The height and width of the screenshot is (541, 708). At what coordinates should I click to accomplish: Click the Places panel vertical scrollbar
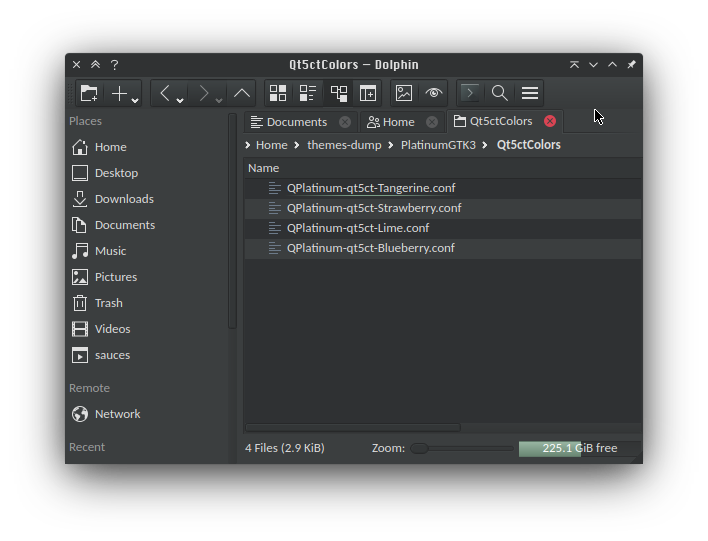[x=233, y=221]
